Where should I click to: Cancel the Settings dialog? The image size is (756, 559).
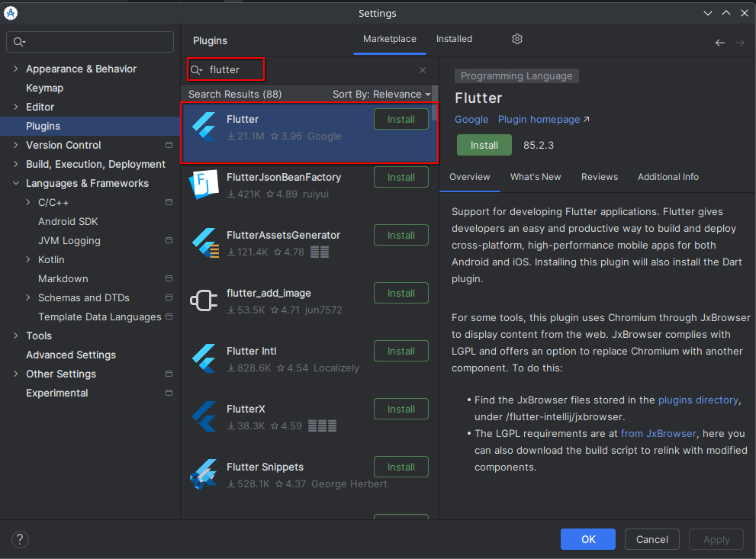point(651,539)
